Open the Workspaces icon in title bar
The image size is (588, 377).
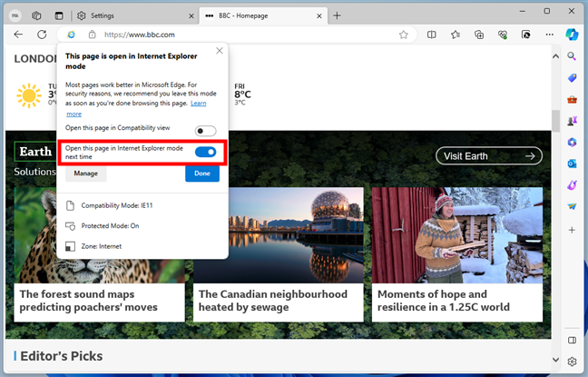coord(36,15)
